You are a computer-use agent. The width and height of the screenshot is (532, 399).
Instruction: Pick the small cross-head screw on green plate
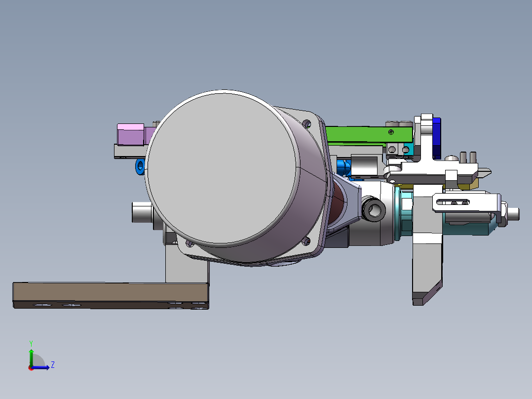click(391, 132)
